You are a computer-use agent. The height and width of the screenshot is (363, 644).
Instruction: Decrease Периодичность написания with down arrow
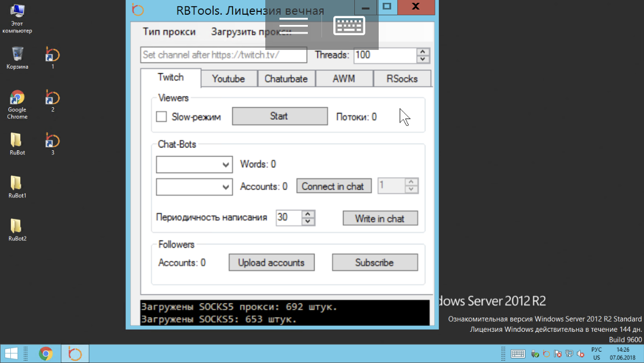point(308,221)
